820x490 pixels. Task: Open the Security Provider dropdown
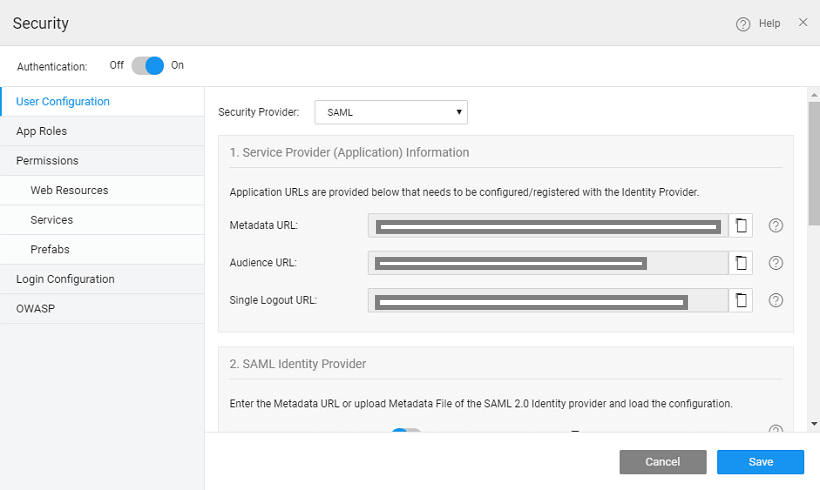391,112
